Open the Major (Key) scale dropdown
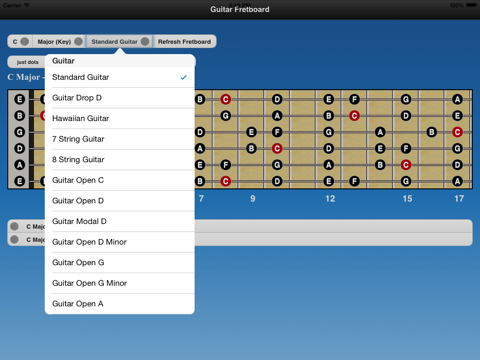 [60, 42]
